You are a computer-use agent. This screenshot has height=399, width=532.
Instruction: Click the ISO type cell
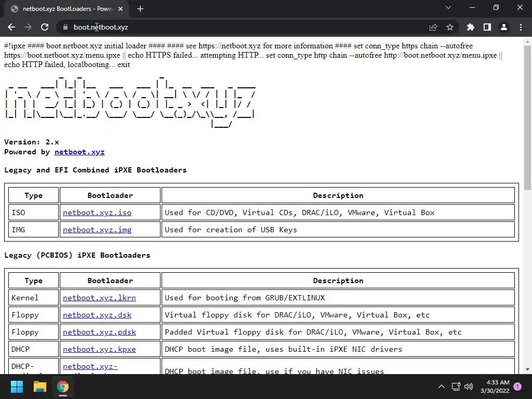tap(34, 212)
